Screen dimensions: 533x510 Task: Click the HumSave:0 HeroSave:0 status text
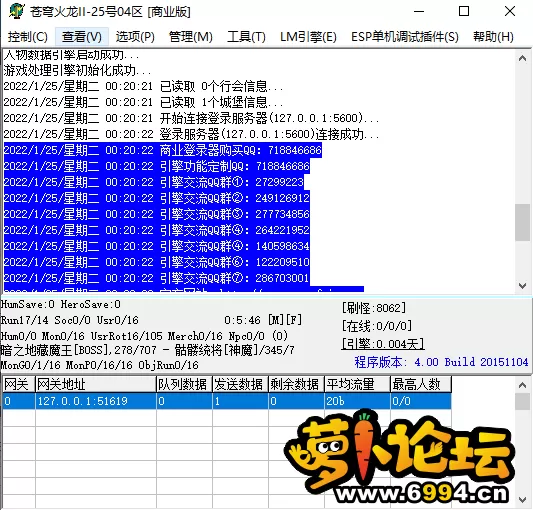61,304
